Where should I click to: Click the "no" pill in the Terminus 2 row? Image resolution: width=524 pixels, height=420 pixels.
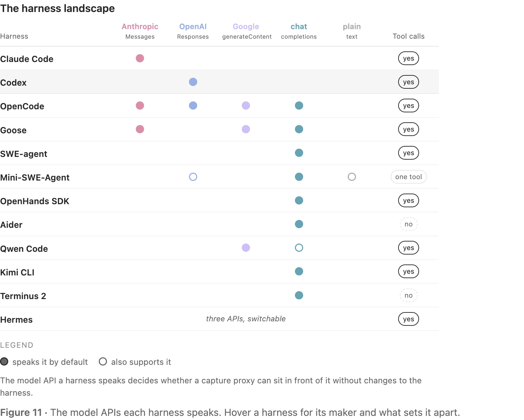pos(408,295)
